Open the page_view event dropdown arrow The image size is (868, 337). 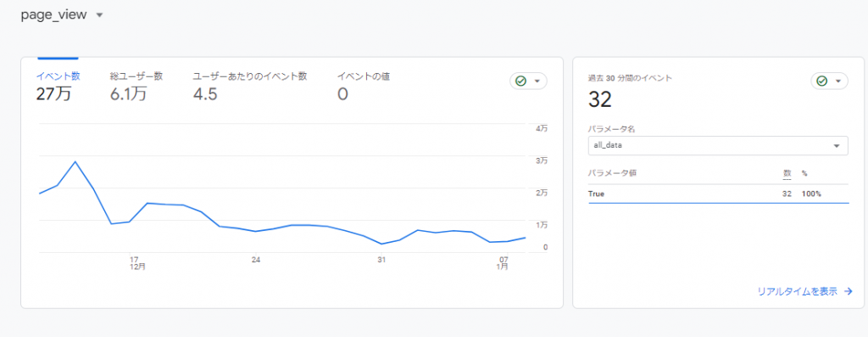click(x=100, y=15)
